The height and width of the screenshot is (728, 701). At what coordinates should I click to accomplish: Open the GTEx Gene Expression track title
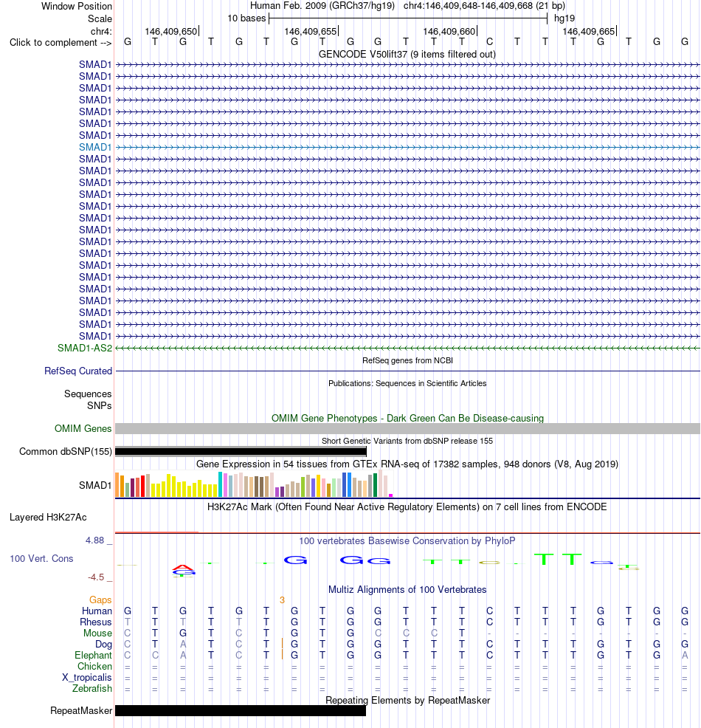[x=407, y=464]
